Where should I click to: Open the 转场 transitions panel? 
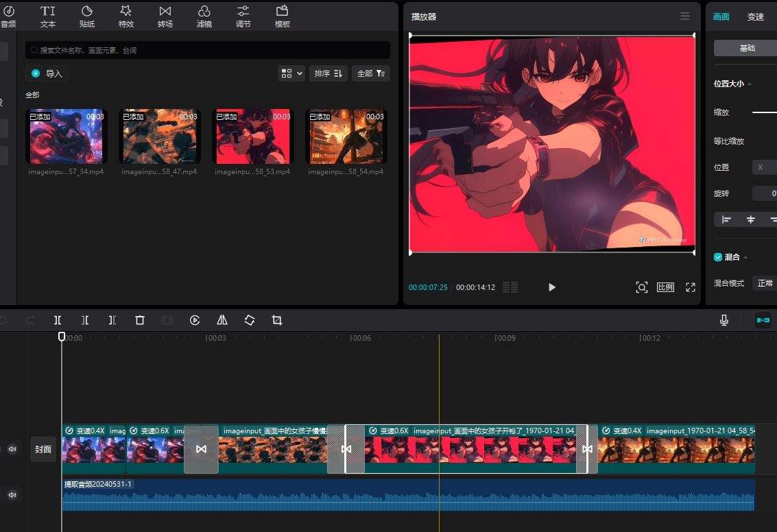165,16
